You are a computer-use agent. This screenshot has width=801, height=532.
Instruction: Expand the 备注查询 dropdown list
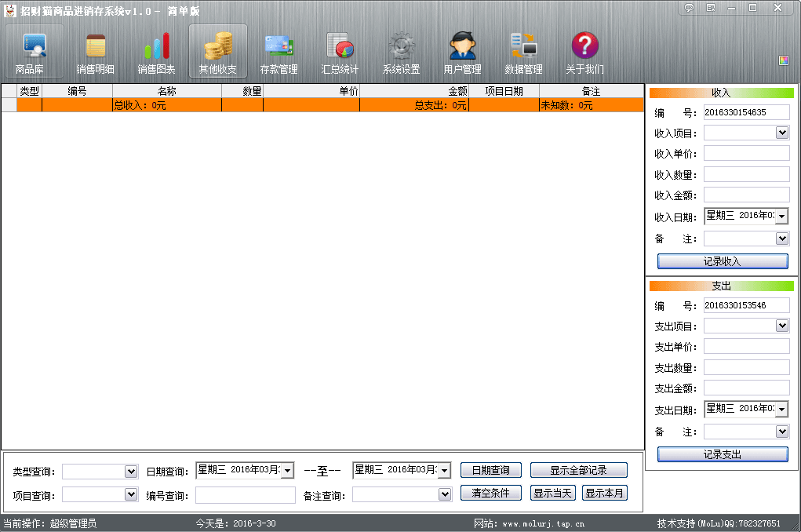coord(445,494)
